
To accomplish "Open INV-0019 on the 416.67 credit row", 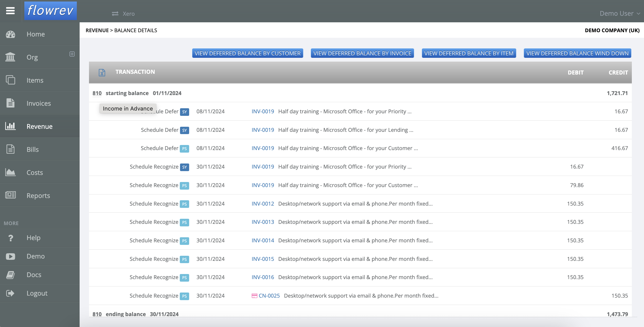I will coord(263,148).
